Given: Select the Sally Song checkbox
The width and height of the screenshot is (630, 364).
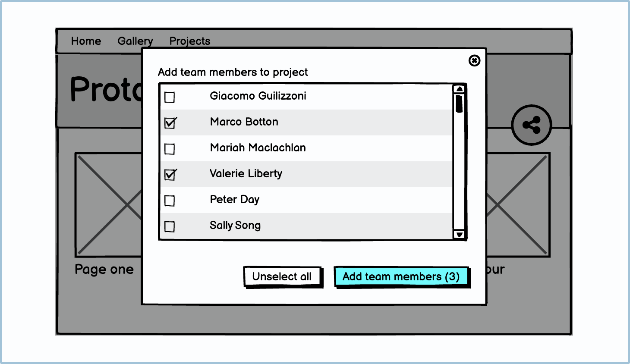Looking at the screenshot, I should 170,227.
